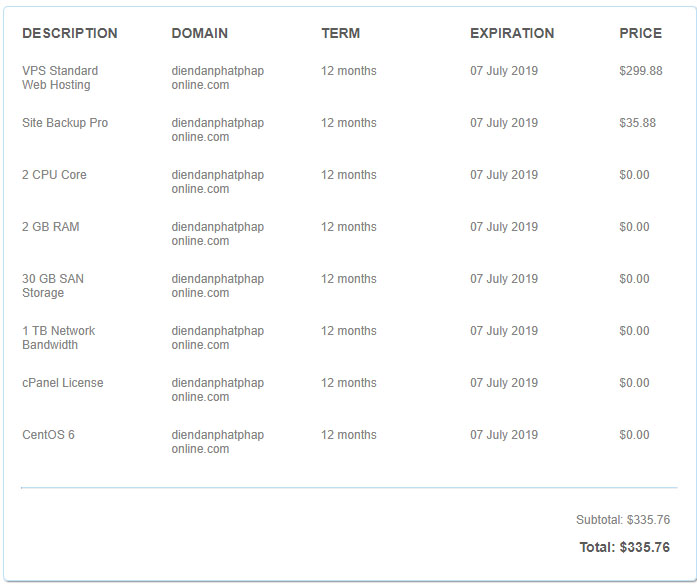Click the $35.88 price value
Image resolution: width=697 pixels, height=585 pixels.
coord(638,123)
